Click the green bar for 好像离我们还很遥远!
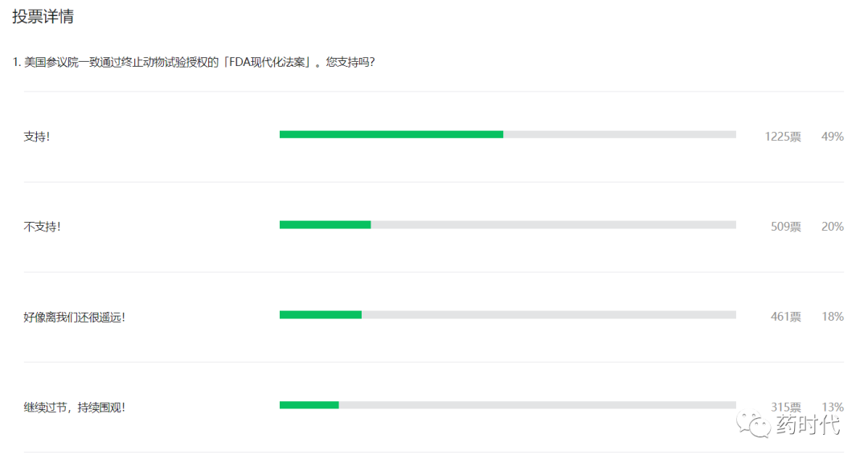This screenshot has width=868, height=463. coord(321,315)
